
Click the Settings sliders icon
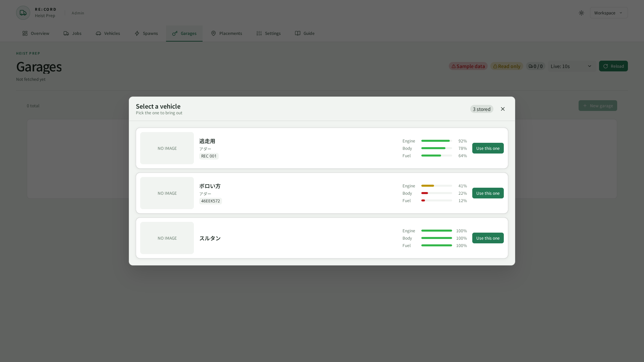[x=259, y=34]
